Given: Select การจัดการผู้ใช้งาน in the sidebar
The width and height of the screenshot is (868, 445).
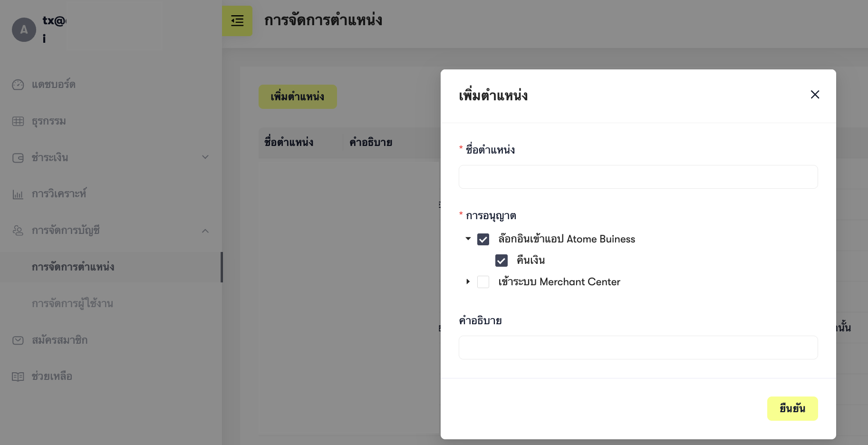Looking at the screenshot, I should point(73,303).
